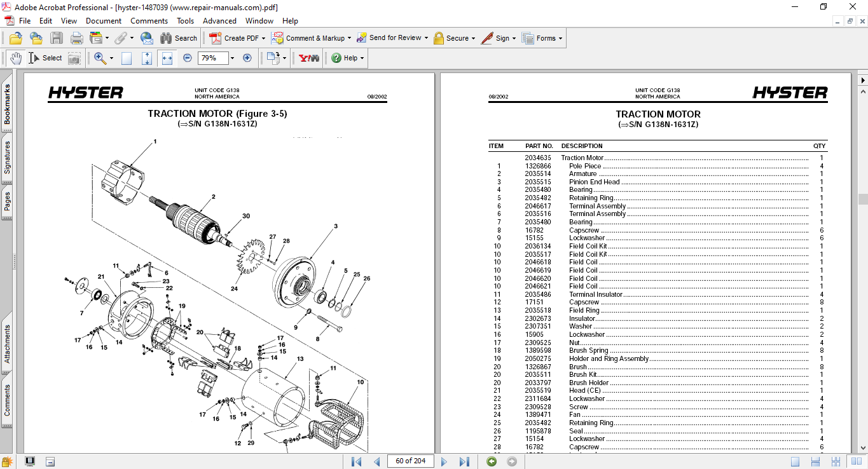This screenshot has height=469, width=868.
Task: Click the Save icon in the toolbar
Action: pos(57,38)
